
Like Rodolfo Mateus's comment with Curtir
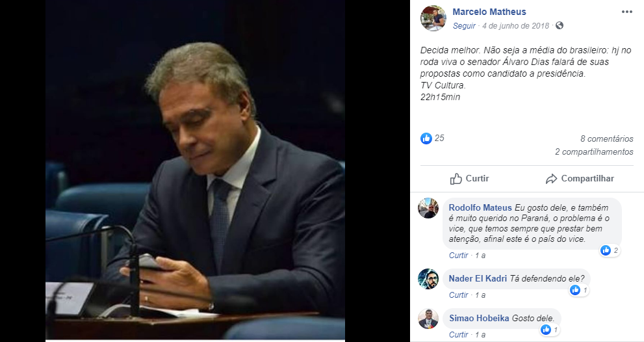coord(458,256)
